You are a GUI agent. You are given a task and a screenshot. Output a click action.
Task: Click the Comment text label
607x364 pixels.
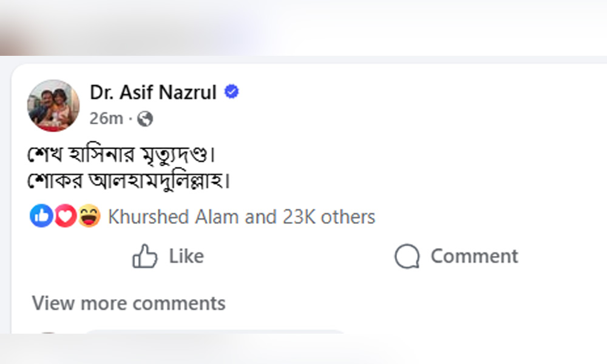tap(474, 257)
